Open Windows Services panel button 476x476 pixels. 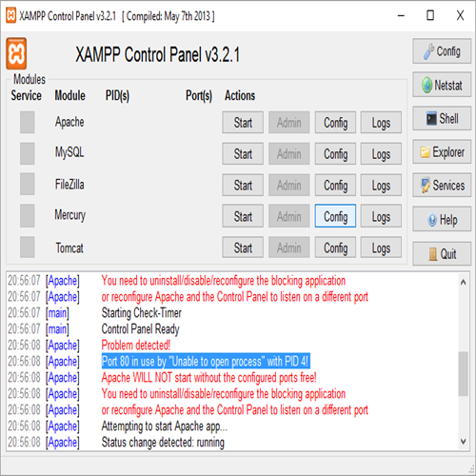point(442,185)
